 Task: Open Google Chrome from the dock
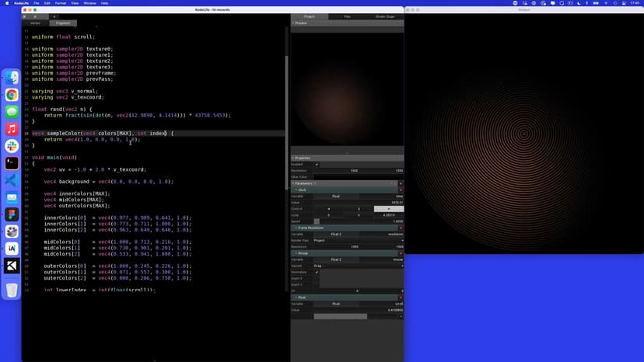tap(12, 95)
